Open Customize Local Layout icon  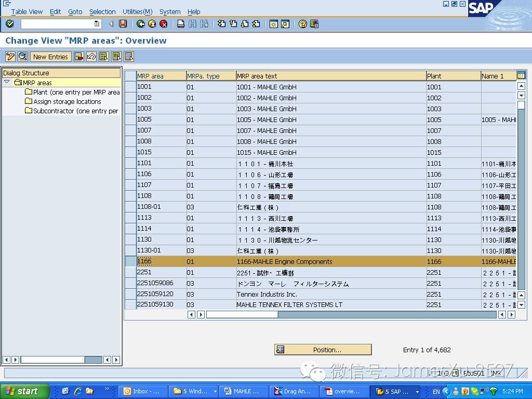tap(314, 24)
